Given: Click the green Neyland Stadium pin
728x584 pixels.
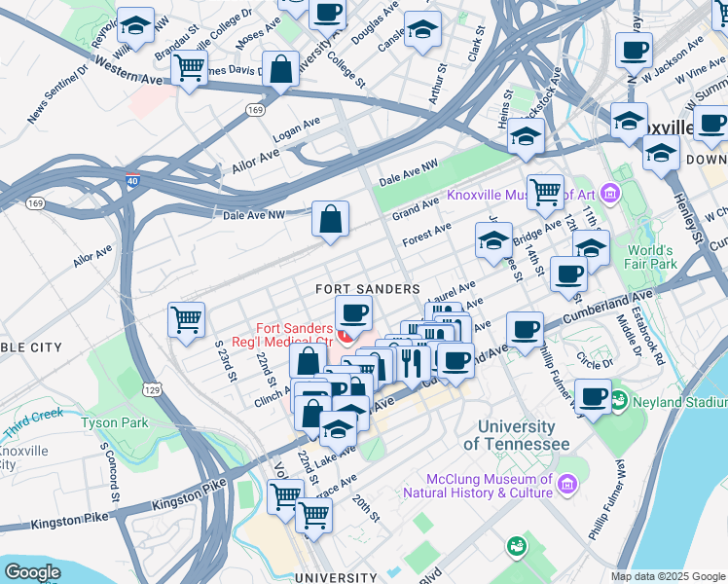Looking at the screenshot, I should 619,401.
